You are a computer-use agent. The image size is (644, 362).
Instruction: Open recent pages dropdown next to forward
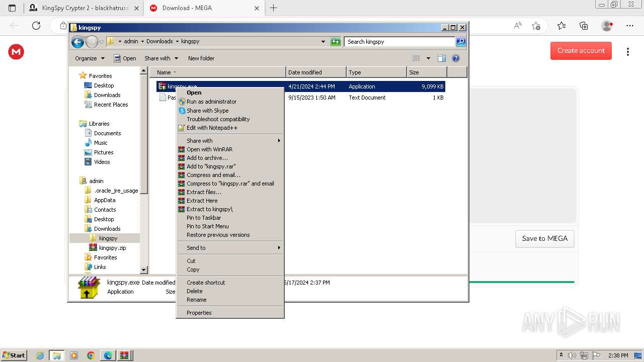pyautogui.click(x=102, y=42)
